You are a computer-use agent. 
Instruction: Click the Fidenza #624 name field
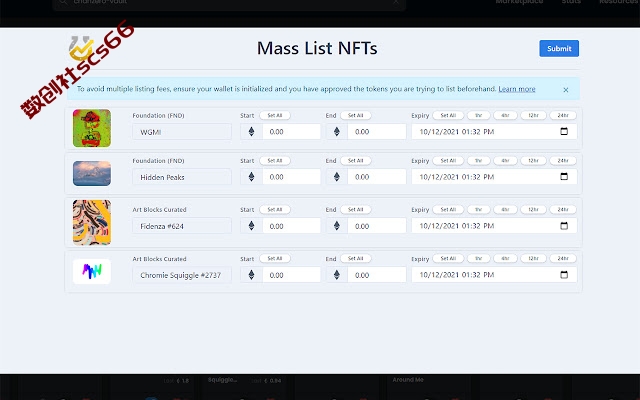[182, 226]
